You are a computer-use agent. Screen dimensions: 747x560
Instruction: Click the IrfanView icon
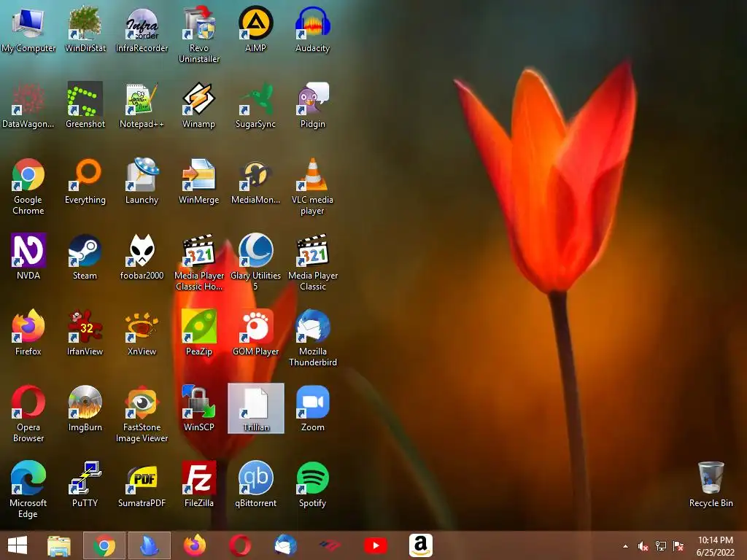click(x=85, y=332)
